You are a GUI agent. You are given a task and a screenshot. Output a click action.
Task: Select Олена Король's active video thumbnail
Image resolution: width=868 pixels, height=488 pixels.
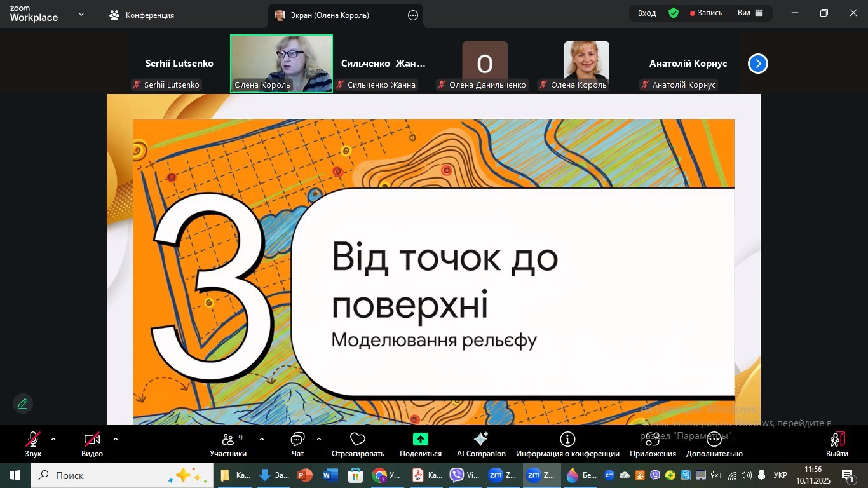[281, 63]
